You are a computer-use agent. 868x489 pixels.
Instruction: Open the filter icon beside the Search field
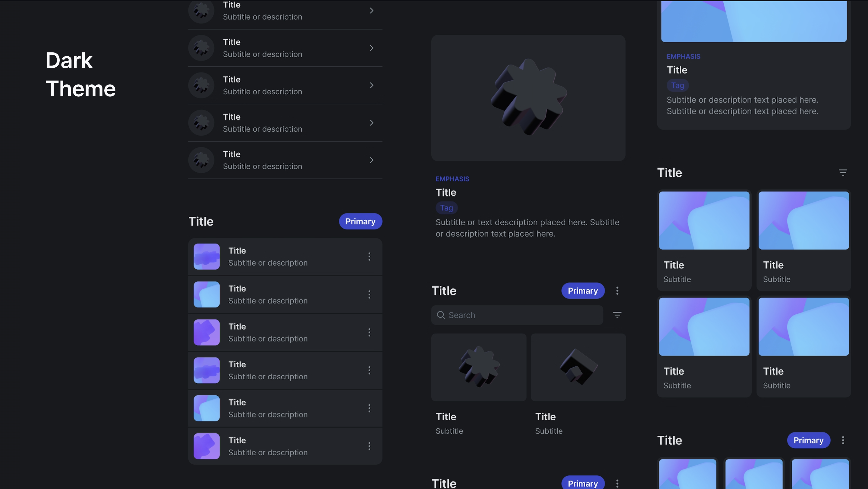pyautogui.click(x=617, y=315)
